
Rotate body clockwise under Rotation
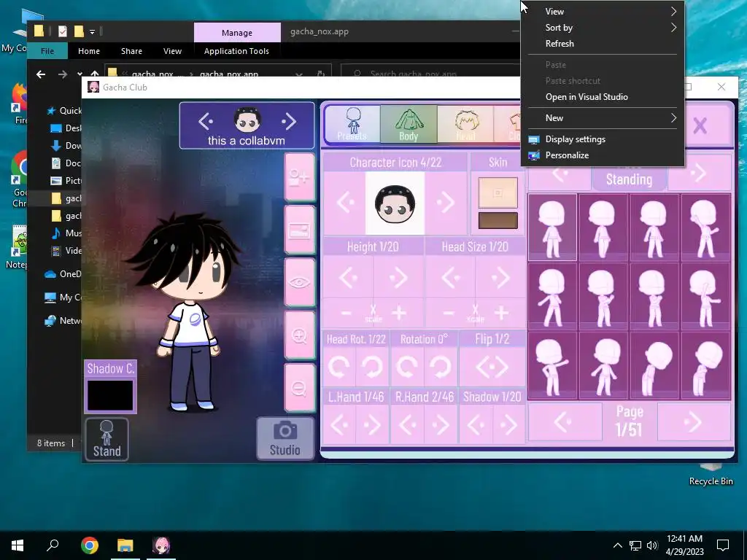coord(440,367)
